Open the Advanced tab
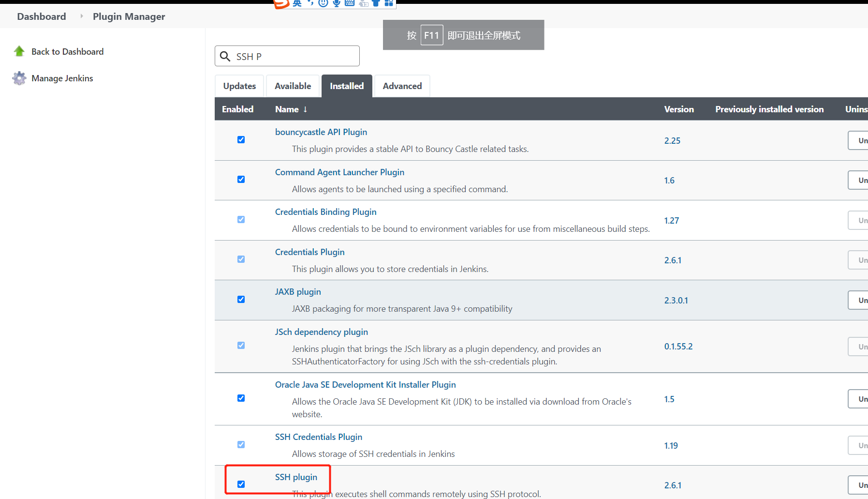This screenshot has height=499, width=868. [402, 86]
